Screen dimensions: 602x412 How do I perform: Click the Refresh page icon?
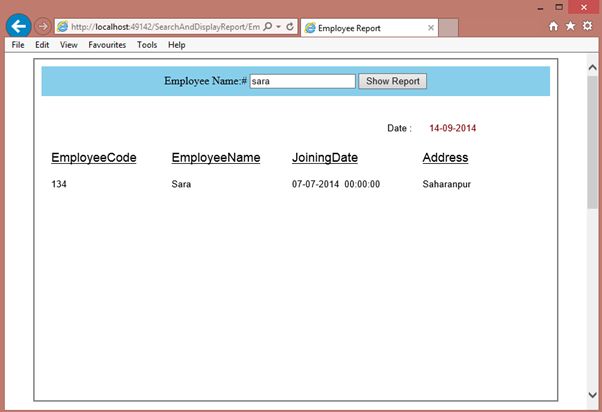290,26
